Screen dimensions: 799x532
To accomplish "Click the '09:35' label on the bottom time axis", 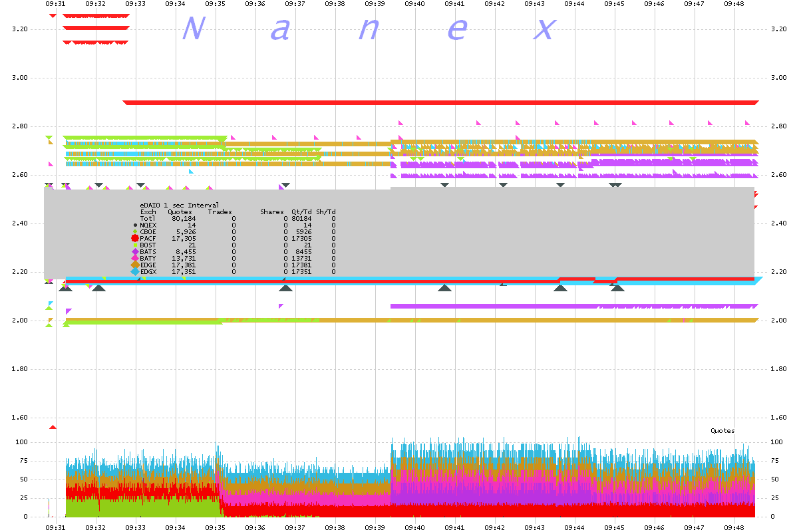I will click(x=215, y=527).
